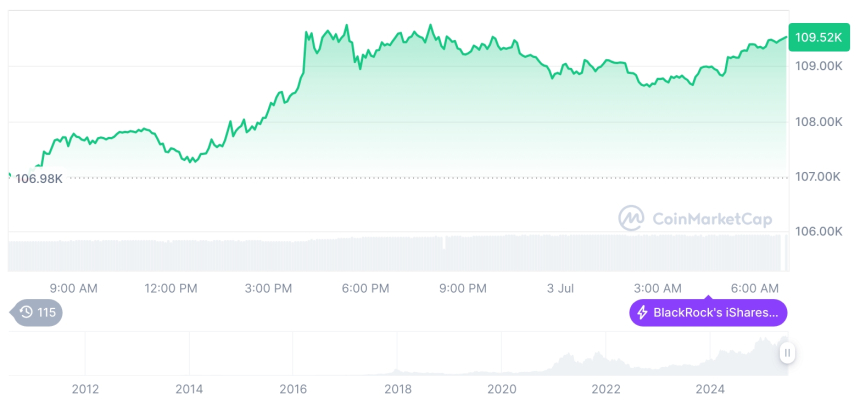Image resolution: width=860 pixels, height=401 pixels.
Task: Click the 108.00K price axis label
Action: click(x=818, y=122)
